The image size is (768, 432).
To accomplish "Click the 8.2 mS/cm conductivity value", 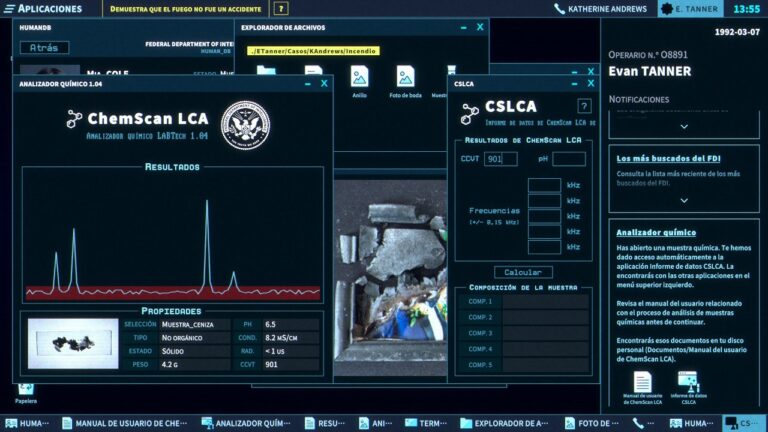I will pyautogui.click(x=291, y=338).
